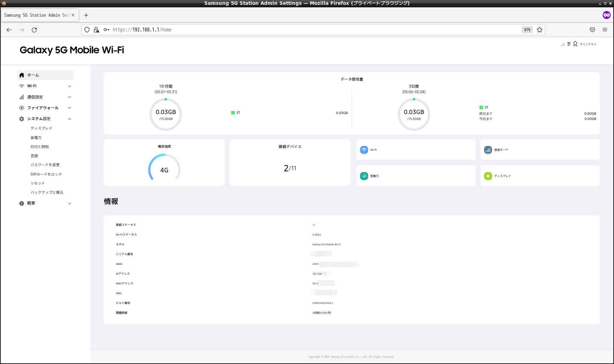Click the saved password key icon
This screenshot has width=614, height=364.
click(107, 30)
